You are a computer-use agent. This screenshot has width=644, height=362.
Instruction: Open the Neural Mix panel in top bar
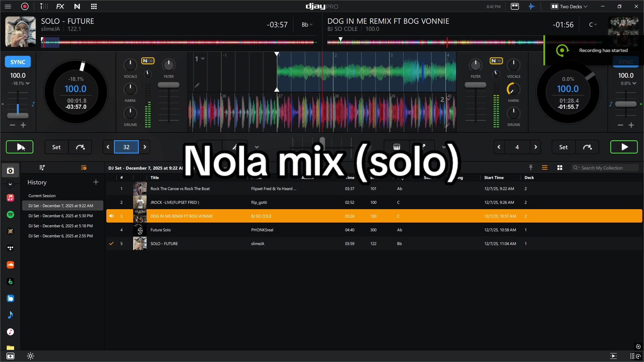77,6
